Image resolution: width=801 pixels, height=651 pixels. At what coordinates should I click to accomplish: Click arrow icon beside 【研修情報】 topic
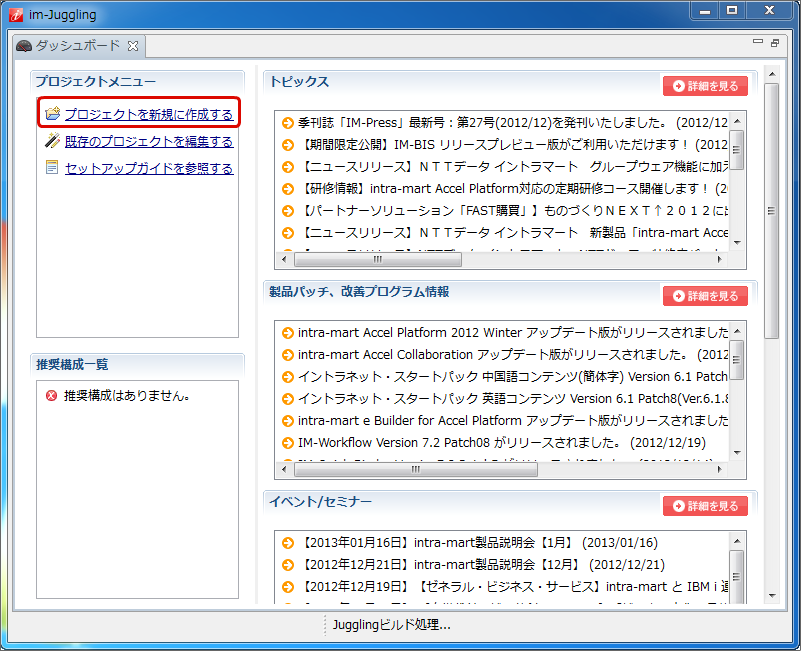288,189
